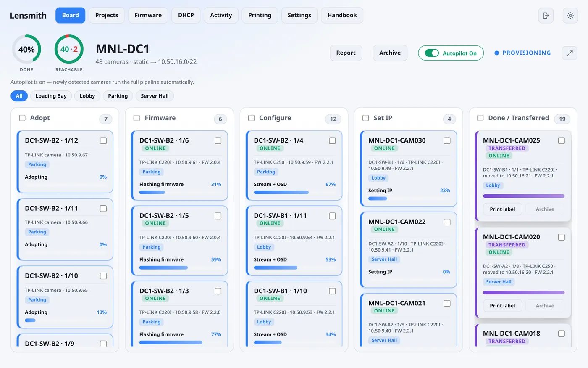This screenshot has width=588, height=368.
Task: Print label for MNL-DC1-CAM025
Action: (x=502, y=209)
